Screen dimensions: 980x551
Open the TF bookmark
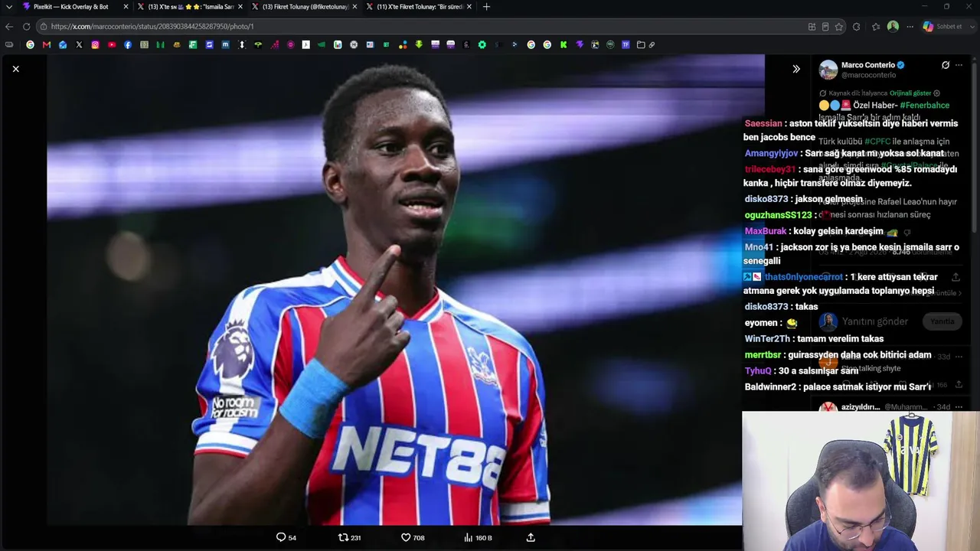626,44
